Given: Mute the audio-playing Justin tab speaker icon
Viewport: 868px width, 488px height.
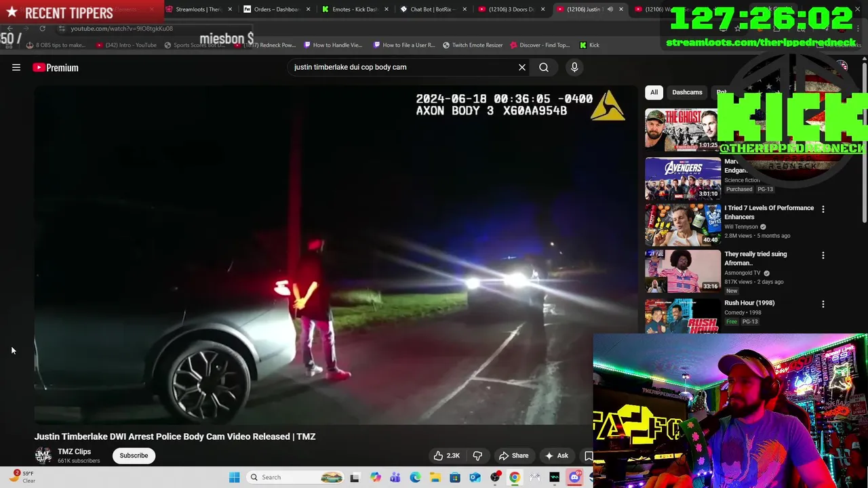Looking at the screenshot, I should tap(610, 9).
